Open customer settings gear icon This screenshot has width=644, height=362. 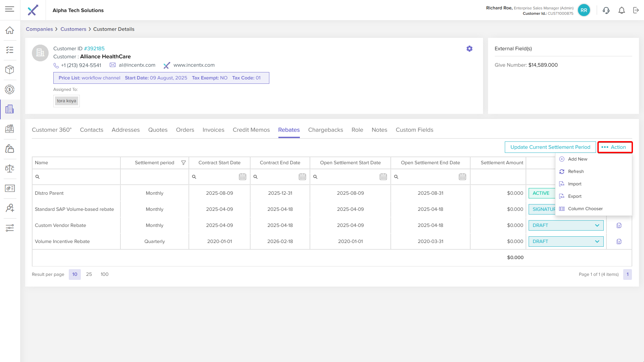click(469, 49)
